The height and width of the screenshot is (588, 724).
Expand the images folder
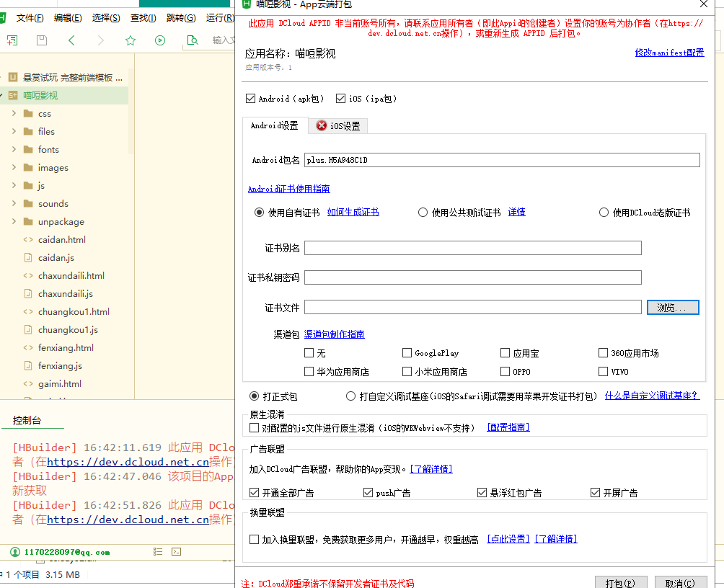pos(14,168)
